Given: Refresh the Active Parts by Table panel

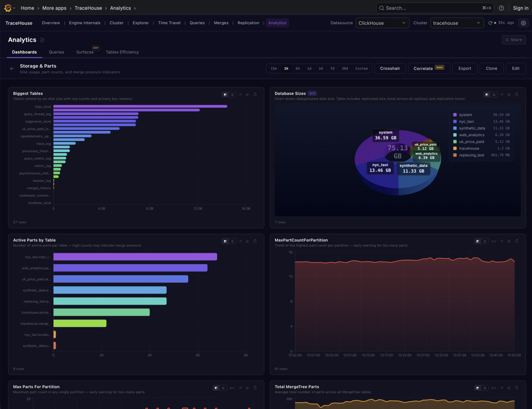Looking at the screenshot, I should click(x=255, y=241).
